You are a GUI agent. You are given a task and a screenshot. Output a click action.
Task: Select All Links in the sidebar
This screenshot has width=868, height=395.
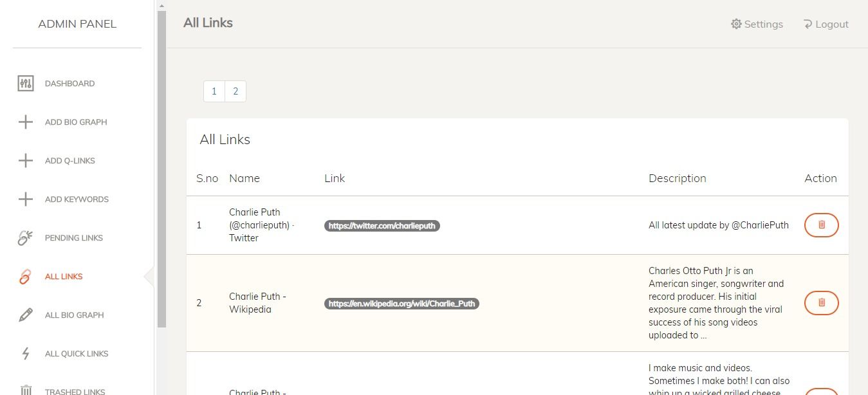[x=64, y=277]
